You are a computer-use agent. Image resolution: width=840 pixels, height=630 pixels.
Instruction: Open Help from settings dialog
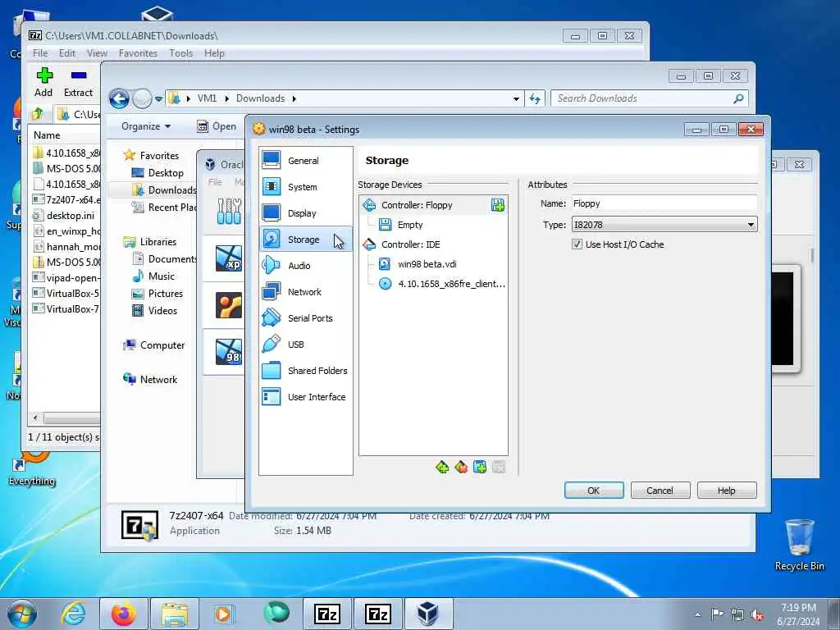[x=727, y=491]
